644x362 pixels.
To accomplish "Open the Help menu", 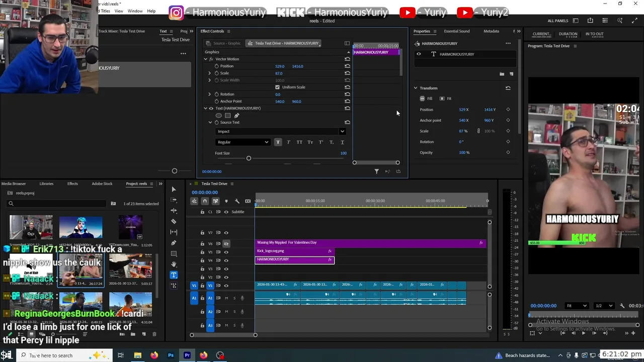I will point(151,11).
